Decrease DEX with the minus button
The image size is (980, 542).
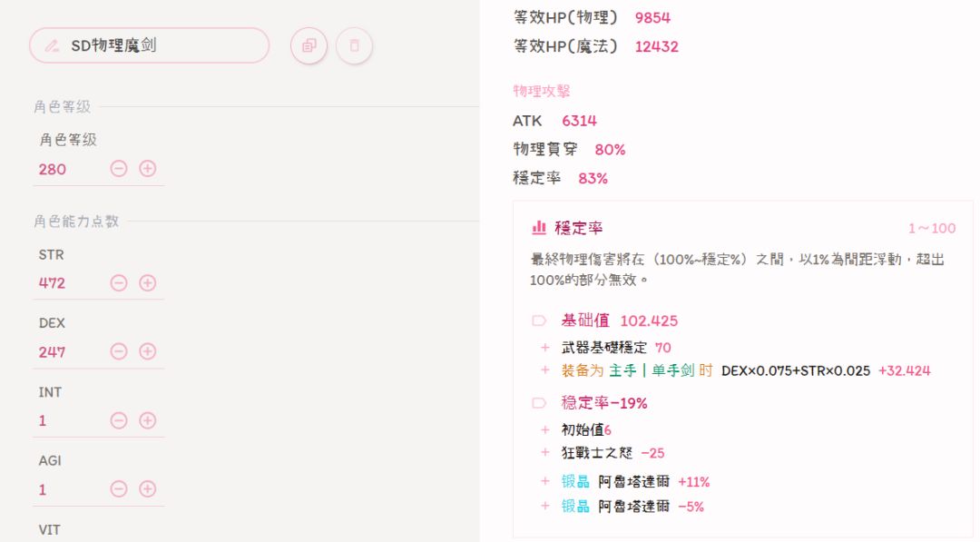(119, 351)
